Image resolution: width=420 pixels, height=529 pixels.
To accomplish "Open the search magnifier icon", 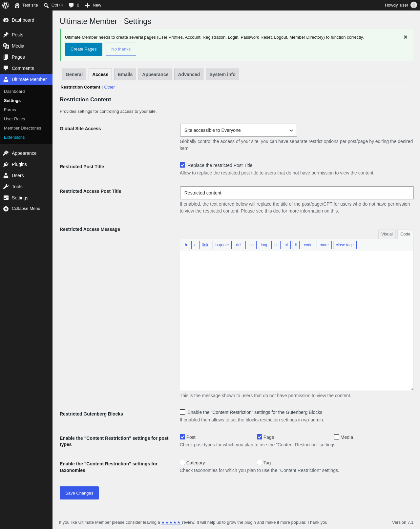I will click(x=46, y=5).
